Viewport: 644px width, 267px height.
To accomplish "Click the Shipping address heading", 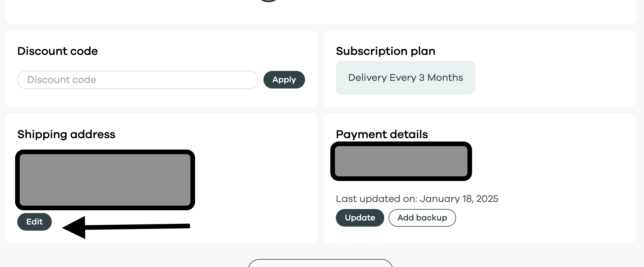I will 66,134.
